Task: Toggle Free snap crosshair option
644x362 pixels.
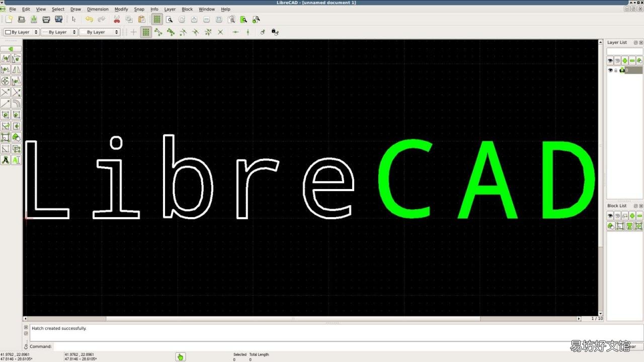Action: pos(133,32)
